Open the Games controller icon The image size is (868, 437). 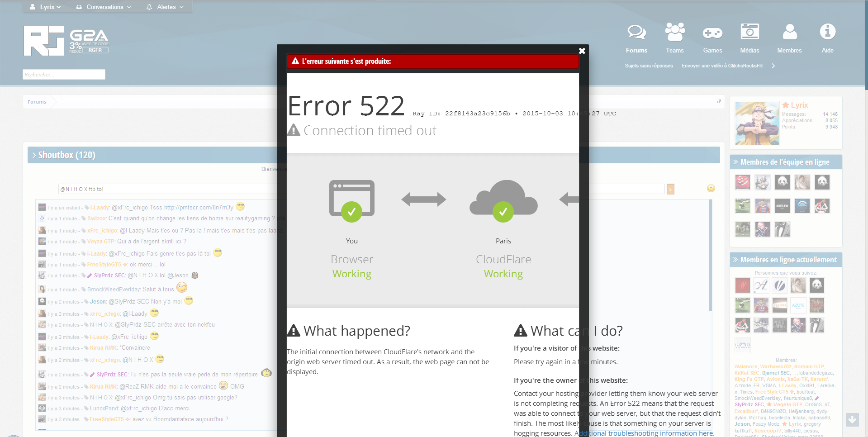coord(712,33)
